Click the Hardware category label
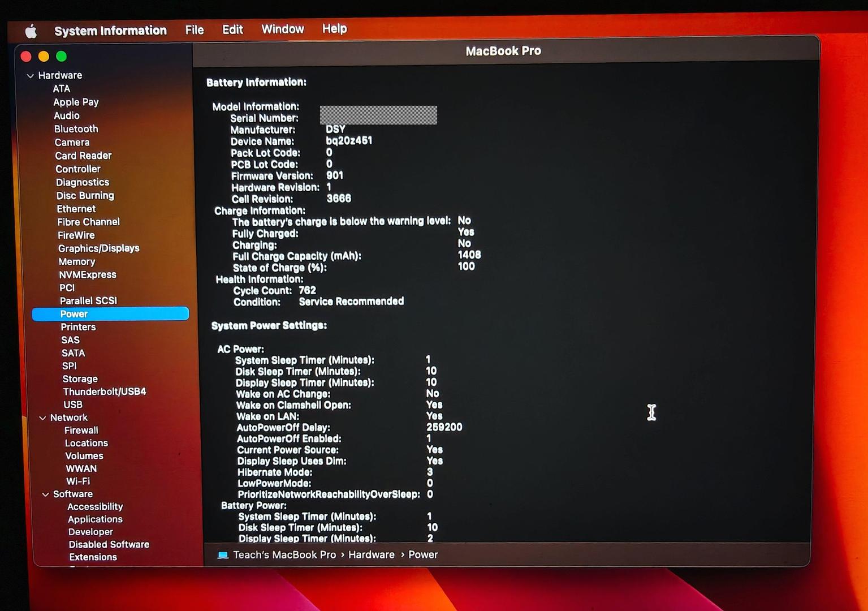868x611 pixels. click(x=60, y=75)
